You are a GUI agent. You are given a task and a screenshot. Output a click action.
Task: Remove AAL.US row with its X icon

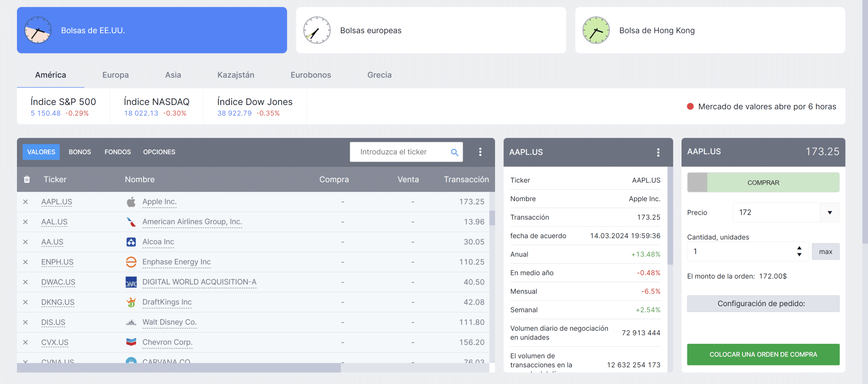click(25, 222)
